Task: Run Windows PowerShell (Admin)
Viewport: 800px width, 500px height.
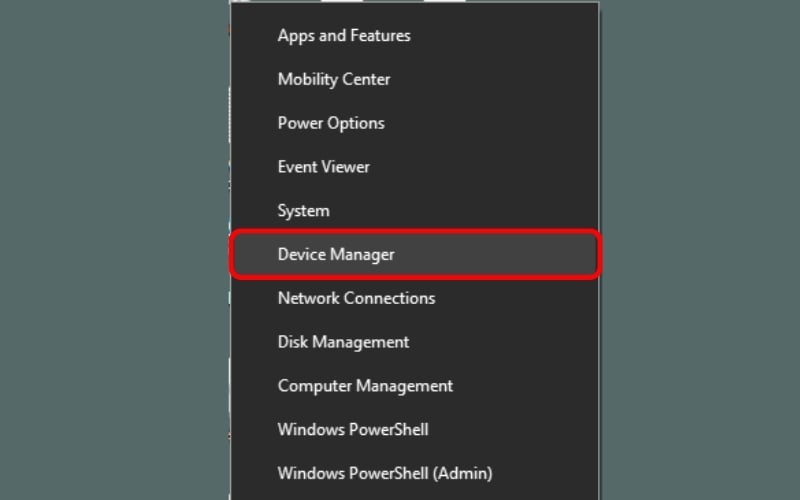Action: [x=415, y=473]
